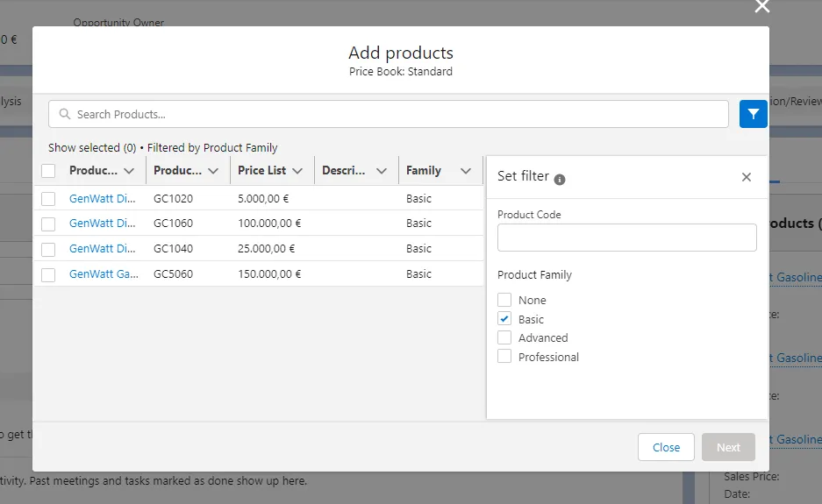Click the price 25.000,00 € cell
This screenshot has height=504, width=822.
267,248
